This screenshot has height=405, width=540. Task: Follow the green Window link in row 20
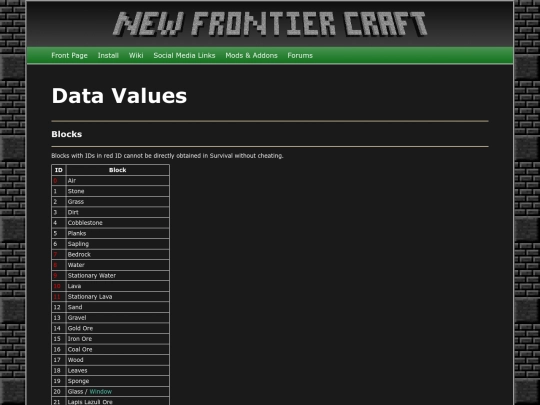(x=101, y=392)
